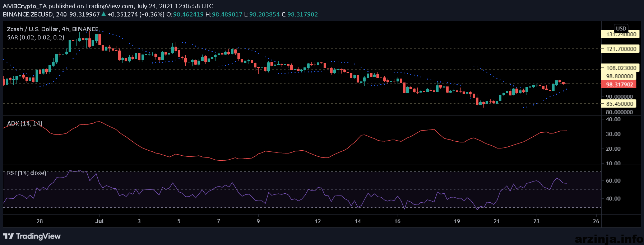Click the 98.800000 price level label
644x245 pixels.
click(x=619, y=76)
